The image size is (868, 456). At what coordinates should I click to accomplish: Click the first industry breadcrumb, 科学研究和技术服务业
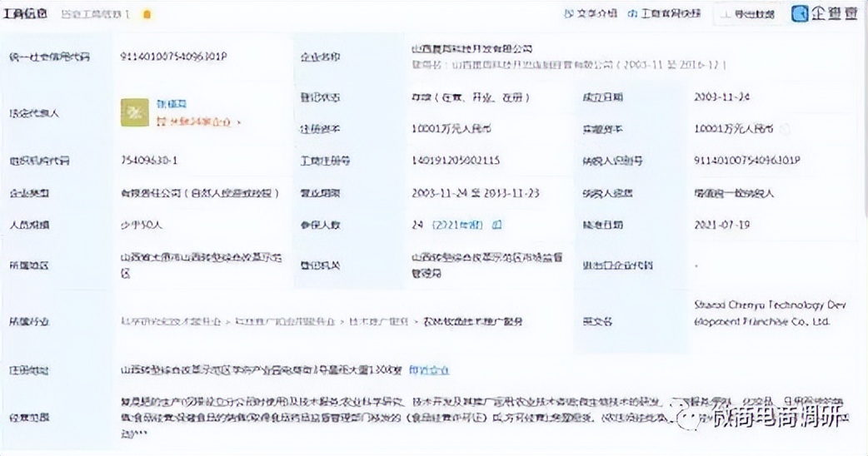[x=171, y=321]
